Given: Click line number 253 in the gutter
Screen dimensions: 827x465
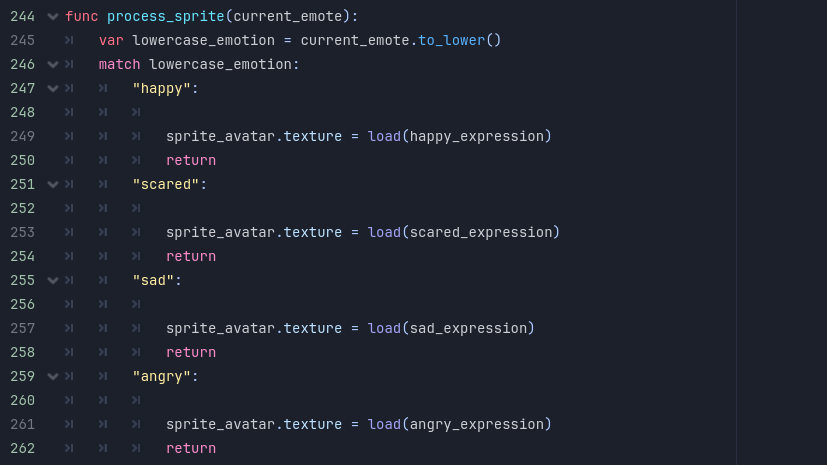Looking at the screenshot, I should (x=23, y=232).
